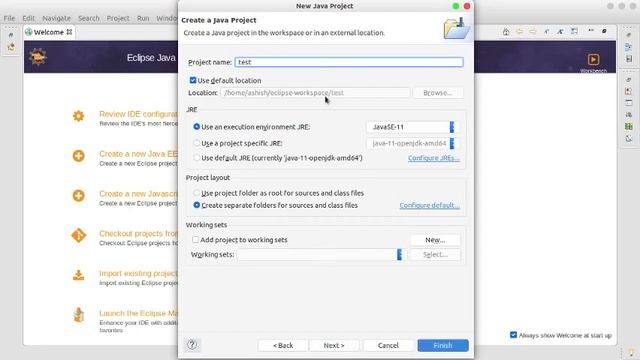The width and height of the screenshot is (640, 360).
Task: Click plus icon beside Create a new Javascript
Action: pos(78,196)
